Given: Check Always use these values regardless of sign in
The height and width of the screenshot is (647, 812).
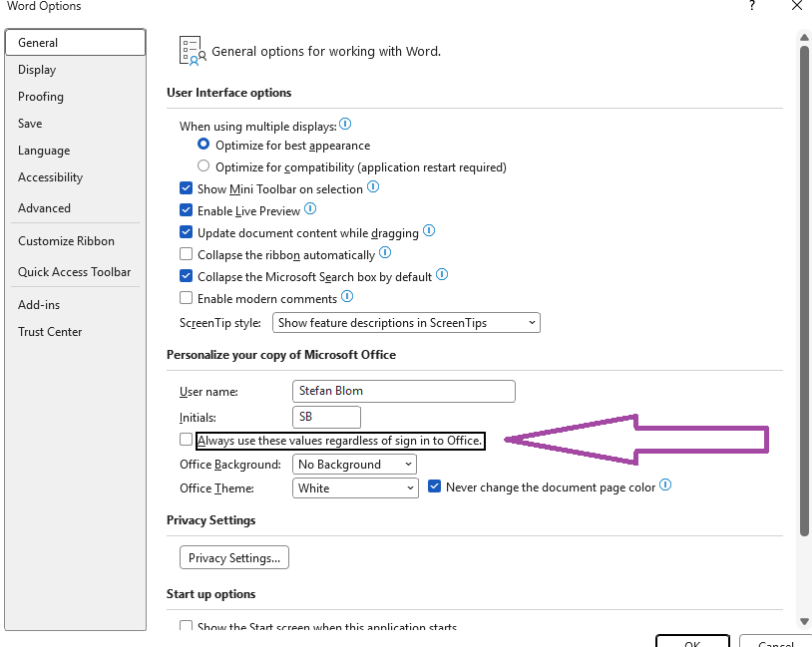Looking at the screenshot, I should [186, 440].
